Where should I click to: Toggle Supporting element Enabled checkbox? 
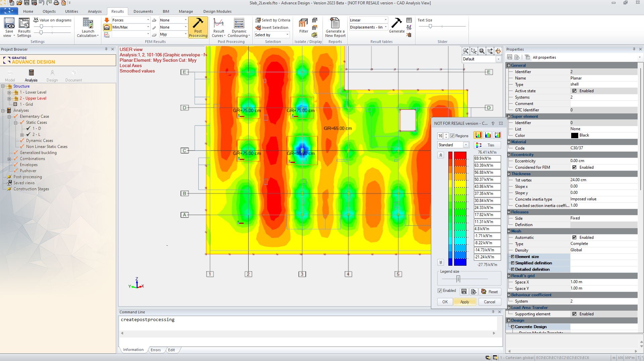tap(574, 314)
